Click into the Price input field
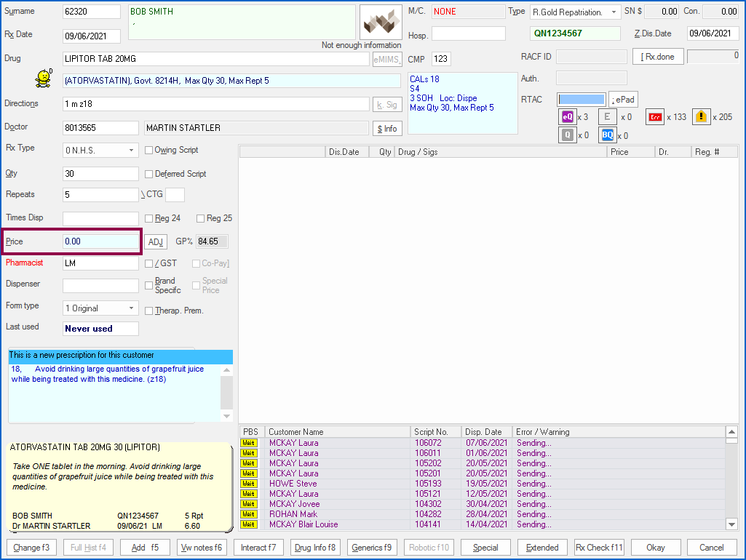Screen dimensions: 746x560 100,241
